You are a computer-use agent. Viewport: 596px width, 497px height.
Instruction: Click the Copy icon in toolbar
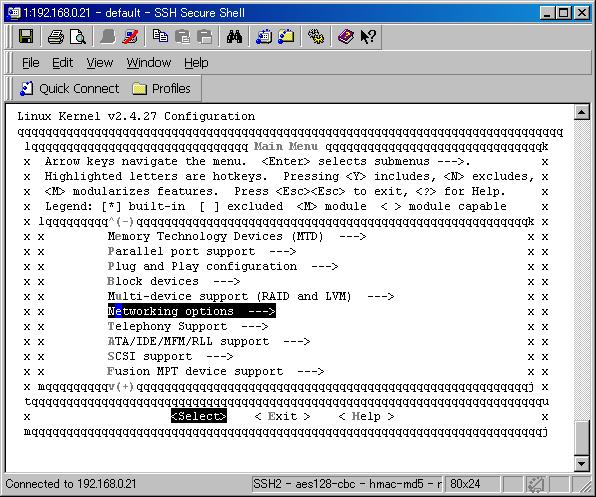(160, 37)
